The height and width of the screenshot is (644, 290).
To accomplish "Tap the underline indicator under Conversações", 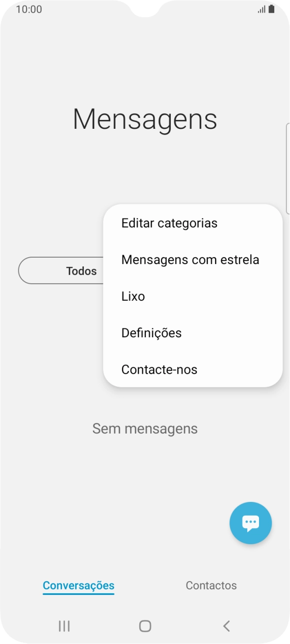I will (x=78, y=593).
